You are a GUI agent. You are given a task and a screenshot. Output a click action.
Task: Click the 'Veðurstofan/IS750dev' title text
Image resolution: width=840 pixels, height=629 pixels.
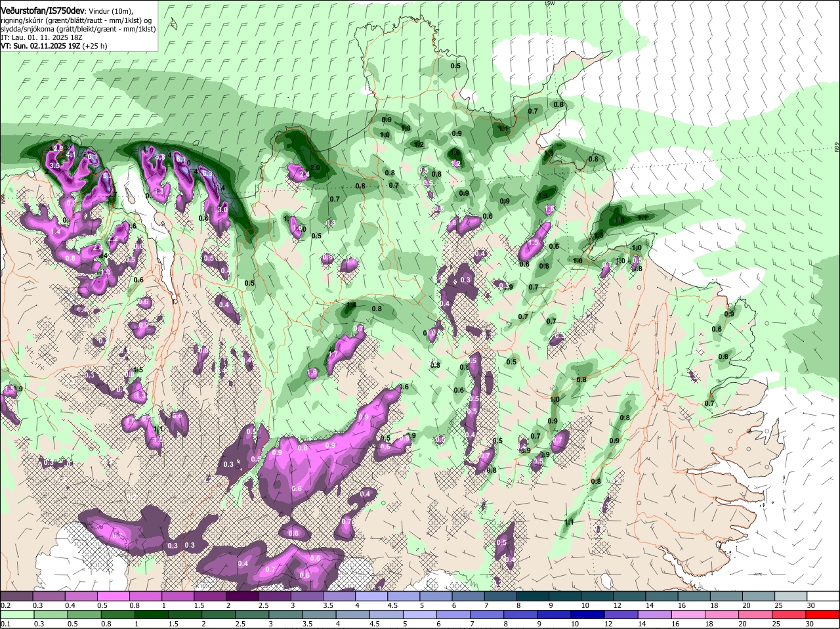[x=43, y=11]
